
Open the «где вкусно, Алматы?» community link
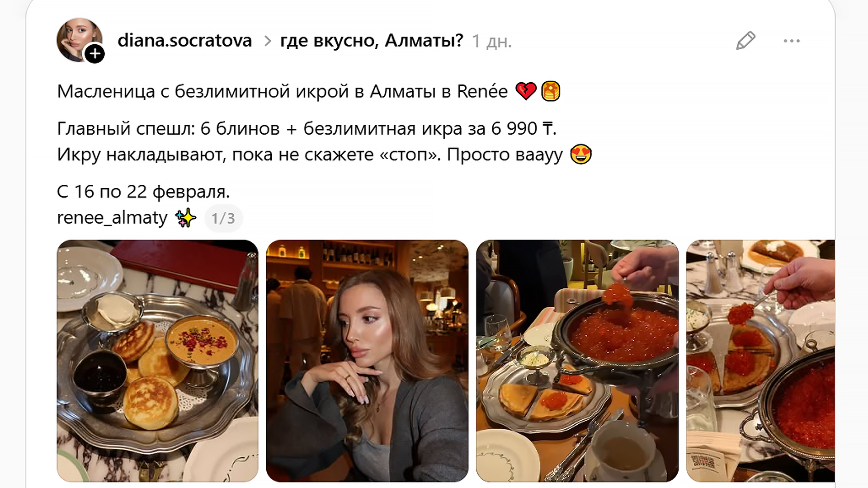(372, 41)
